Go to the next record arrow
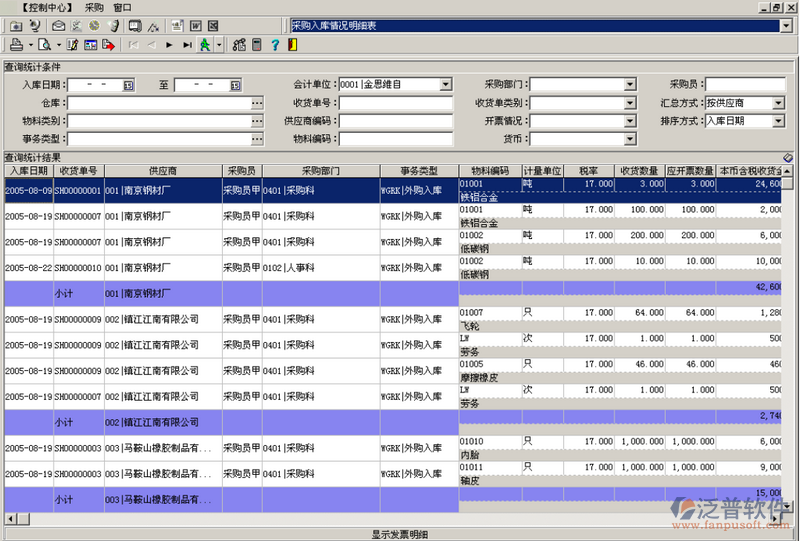This screenshot has width=800, height=541. pos(169,45)
